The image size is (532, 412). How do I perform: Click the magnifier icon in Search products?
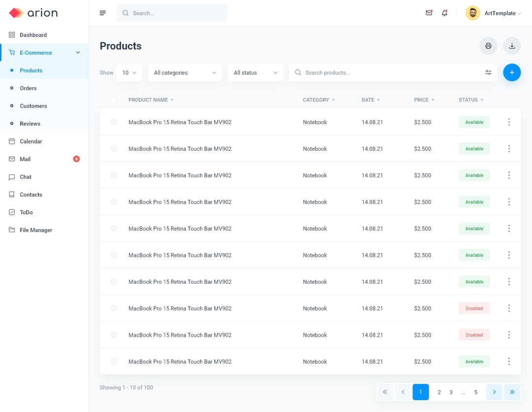298,72
